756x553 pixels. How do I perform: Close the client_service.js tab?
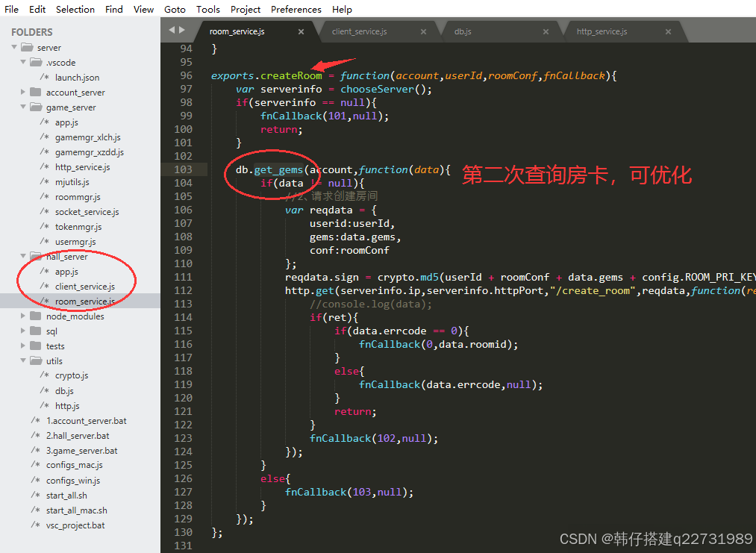point(423,32)
